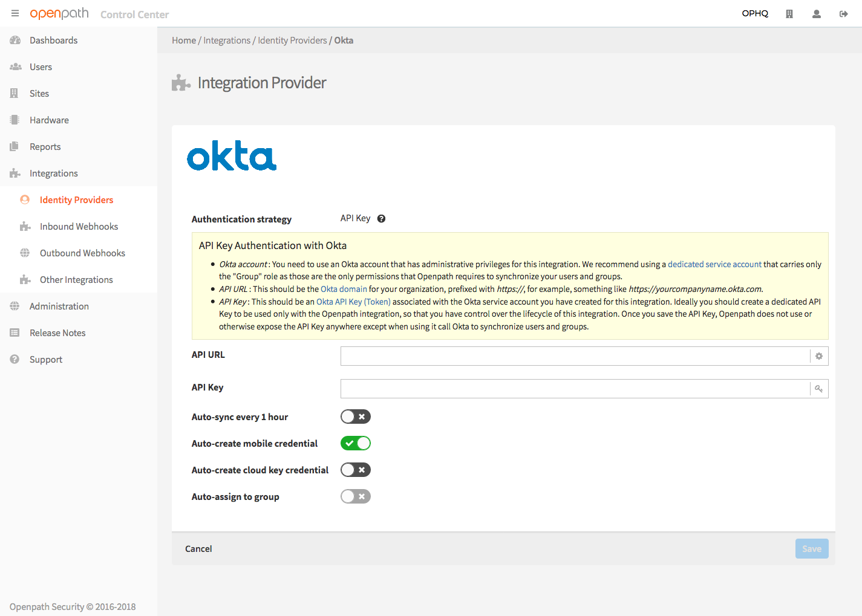Open the Okta API Key (Token) link
The image size is (862, 616).
(353, 302)
